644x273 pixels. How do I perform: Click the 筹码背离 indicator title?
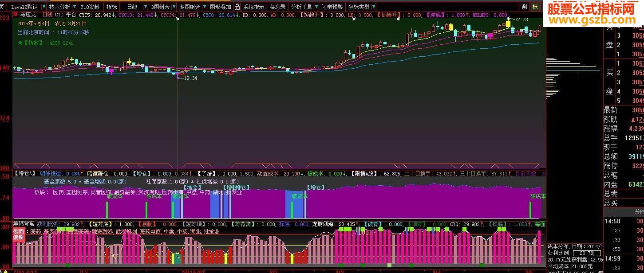(x=24, y=224)
